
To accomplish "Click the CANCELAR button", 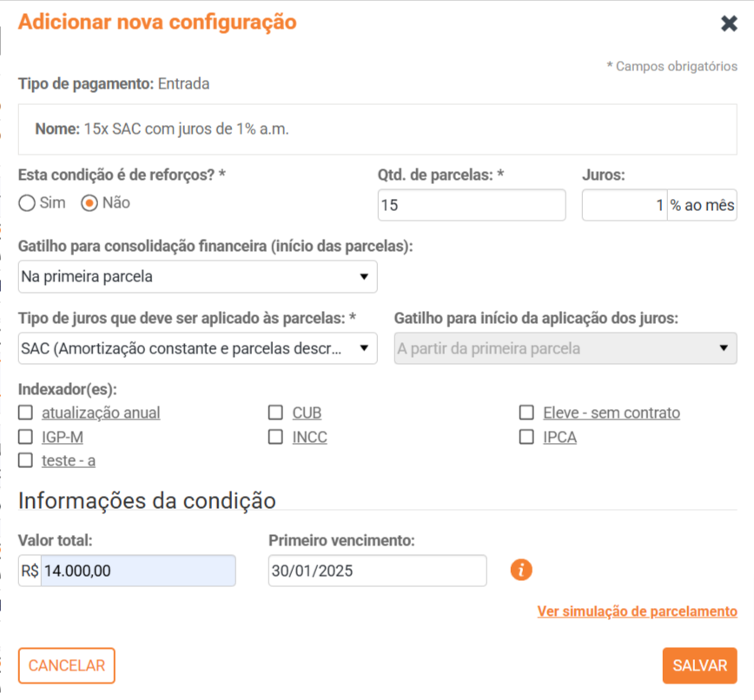I will [x=67, y=666].
